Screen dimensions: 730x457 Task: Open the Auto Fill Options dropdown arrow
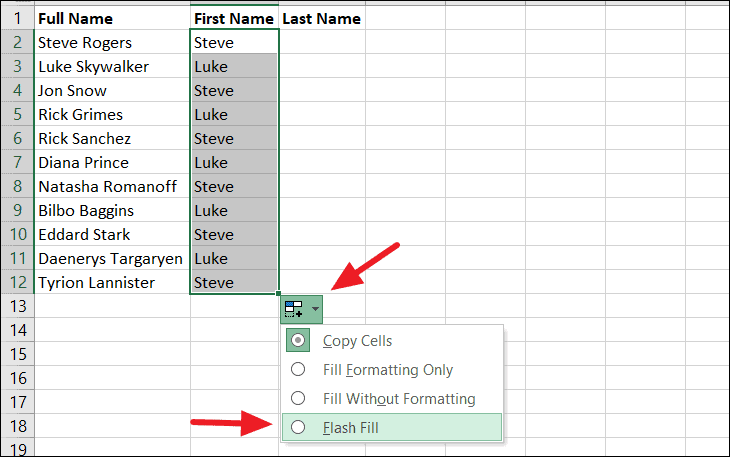316,309
